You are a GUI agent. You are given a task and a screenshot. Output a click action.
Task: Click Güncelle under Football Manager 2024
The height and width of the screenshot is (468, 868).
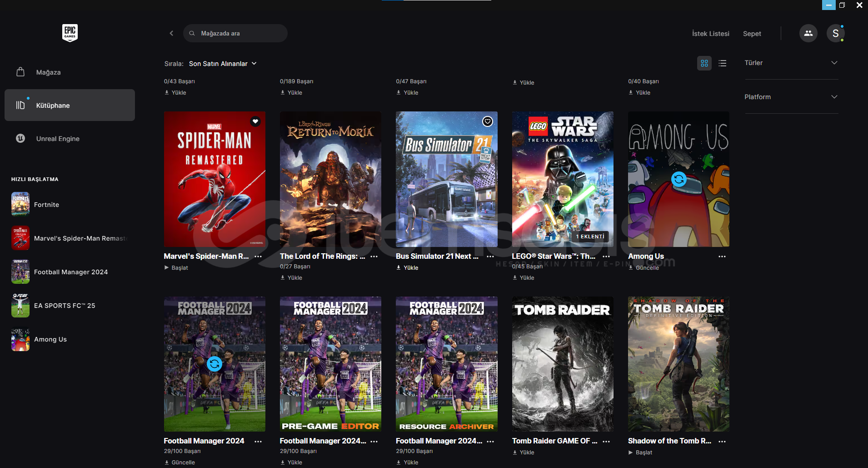pyautogui.click(x=180, y=463)
